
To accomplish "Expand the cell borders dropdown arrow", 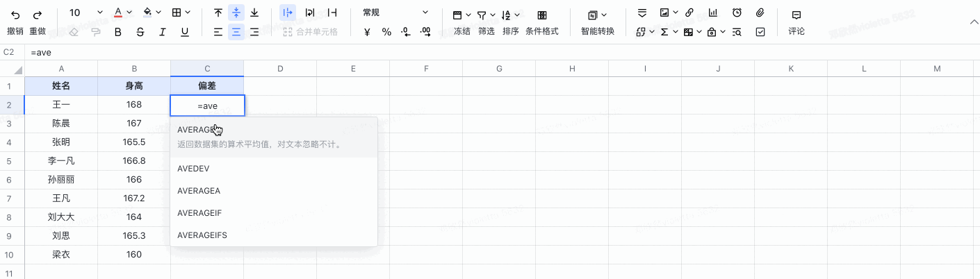I will pyautogui.click(x=189, y=13).
